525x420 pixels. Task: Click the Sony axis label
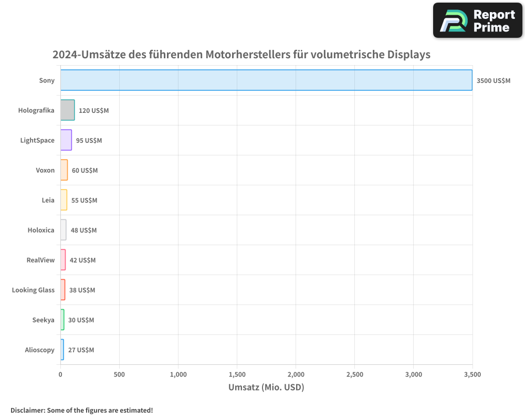(47, 80)
